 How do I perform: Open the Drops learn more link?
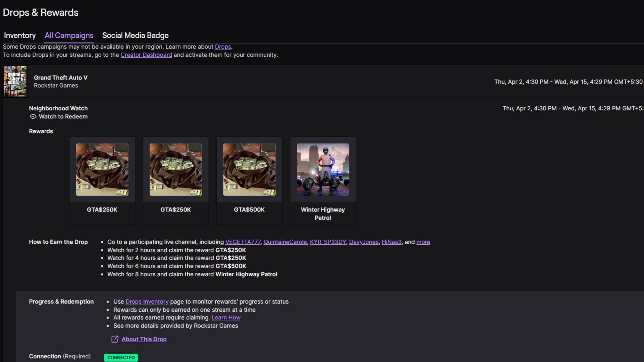click(x=223, y=47)
